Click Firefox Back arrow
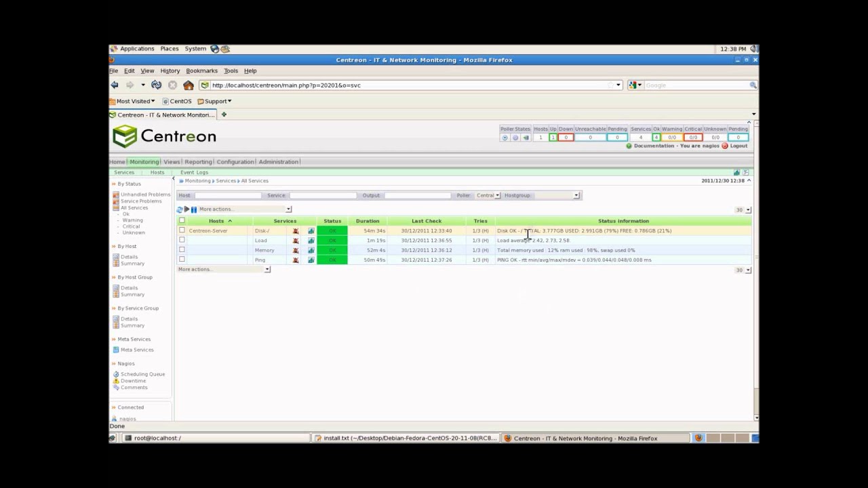Image resolution: width=868 pixels, height=488 pixels. 115,85
